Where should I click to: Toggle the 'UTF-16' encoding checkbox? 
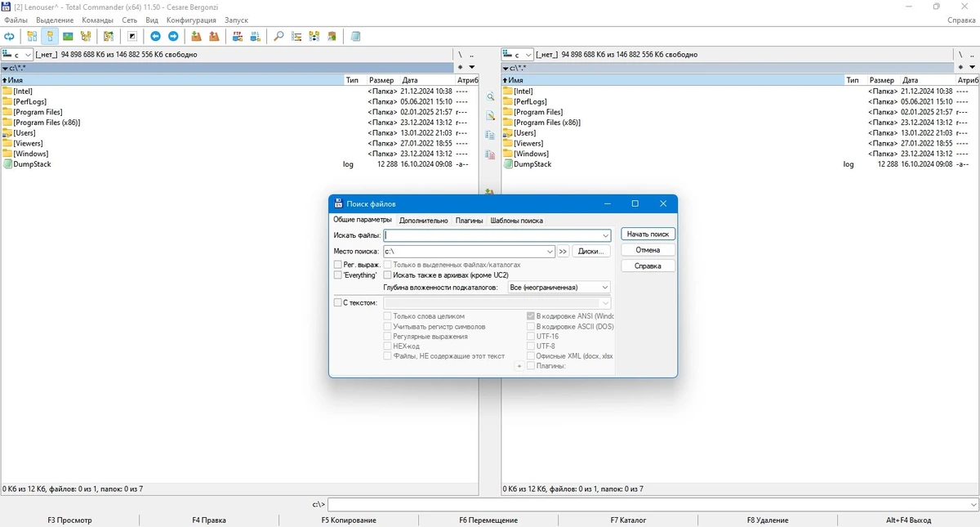pyautogui.click(x=531, y=336)
